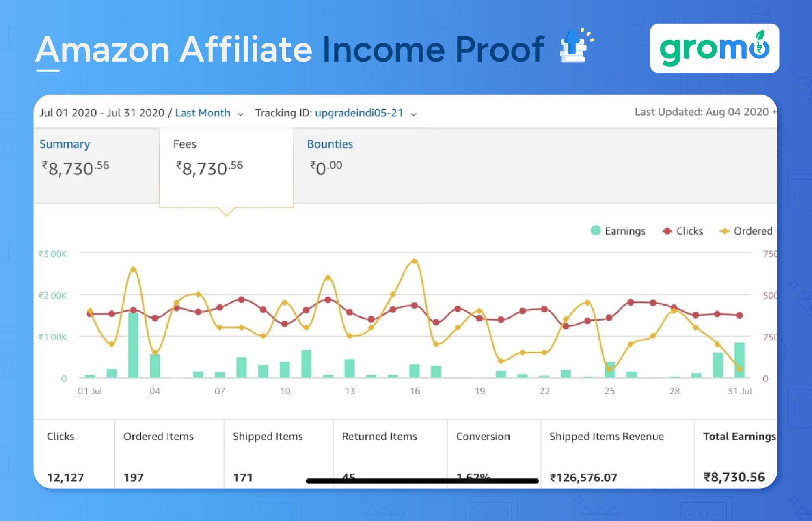The height and width of the screenshot is (521, 812).
Task: Click the tracking ID upgradeindi05-21 link
Action: [x=359, y=113]
